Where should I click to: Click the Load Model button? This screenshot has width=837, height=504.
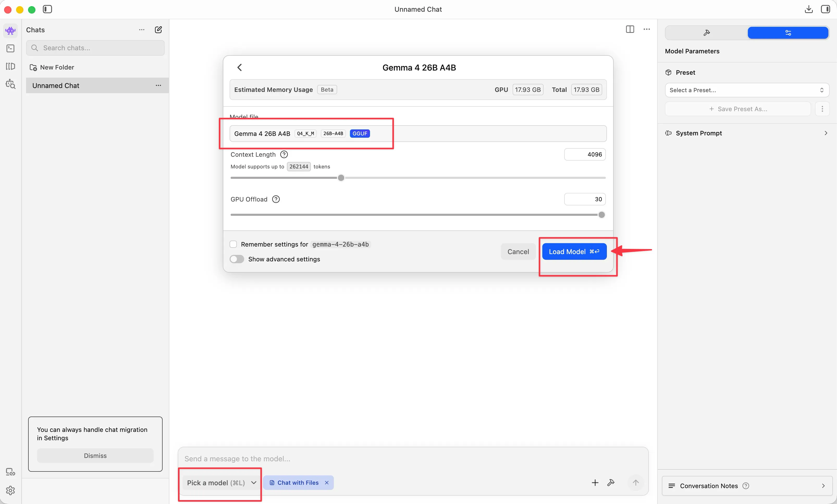574,251
